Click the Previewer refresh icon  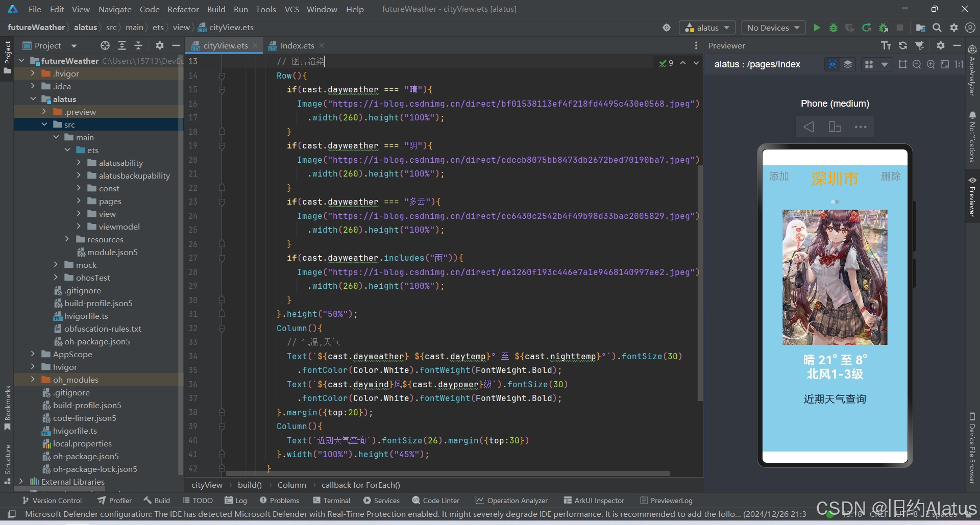pyautogui.click(x=903, y=45)
